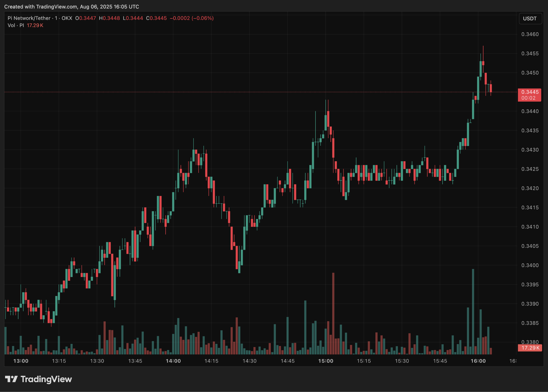Click the Vol · PI indicator legend
The height and width of the screenshot is (392, 548).
(16, 25)
